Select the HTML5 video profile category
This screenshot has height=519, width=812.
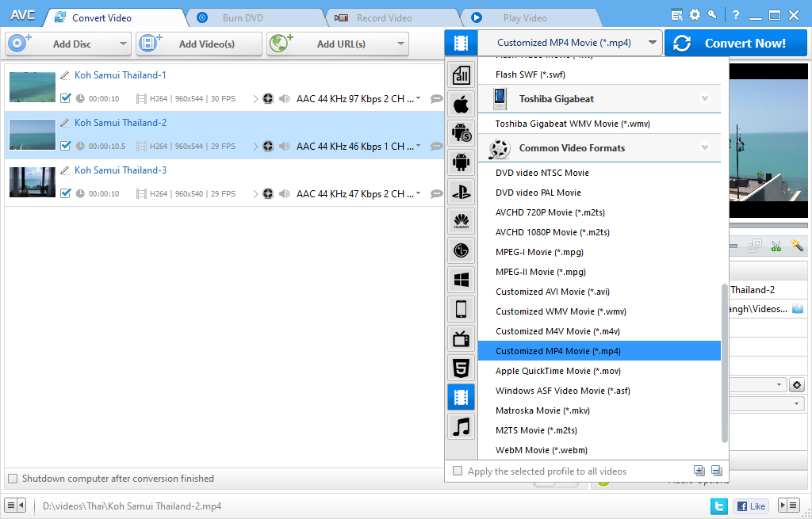(x=461, y=368)
